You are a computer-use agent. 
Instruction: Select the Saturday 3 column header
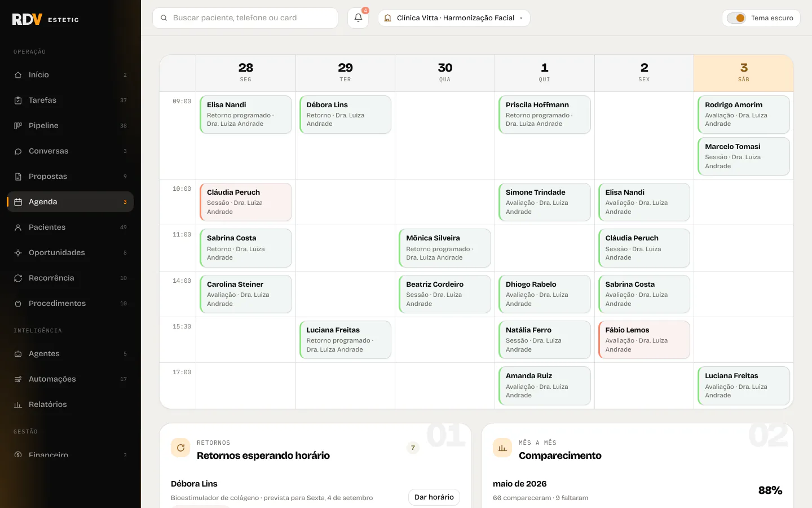tap(744, 73)
